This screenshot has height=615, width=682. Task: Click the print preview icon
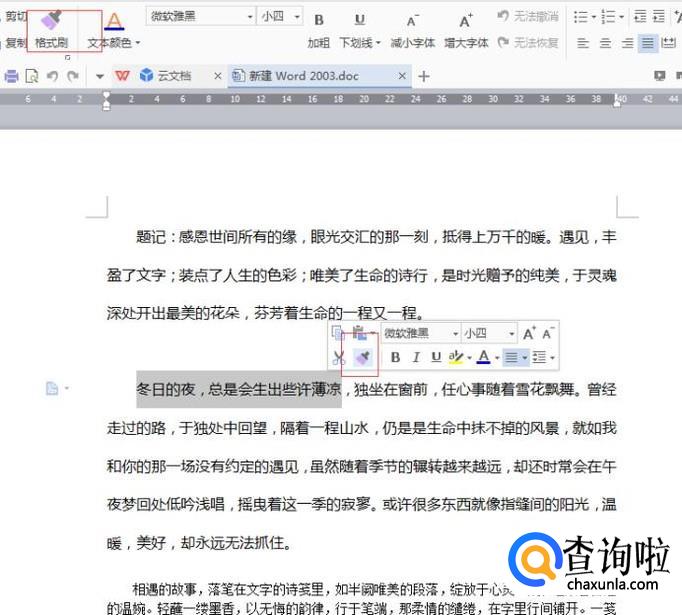[32, 77]
